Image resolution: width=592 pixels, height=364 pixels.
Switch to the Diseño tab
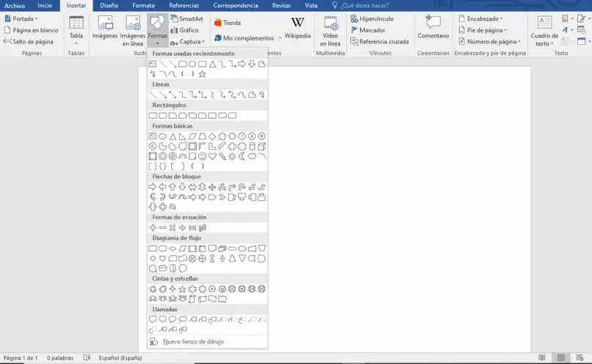point(109,6)
